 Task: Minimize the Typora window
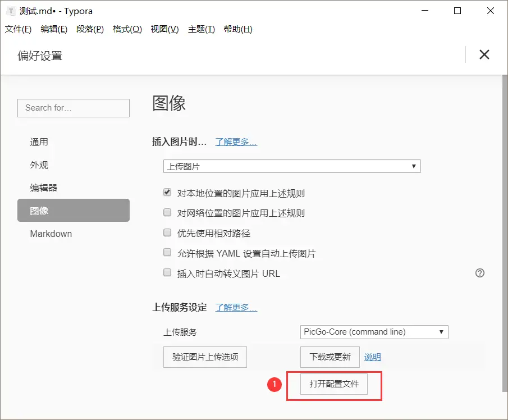tap(425, 11)
